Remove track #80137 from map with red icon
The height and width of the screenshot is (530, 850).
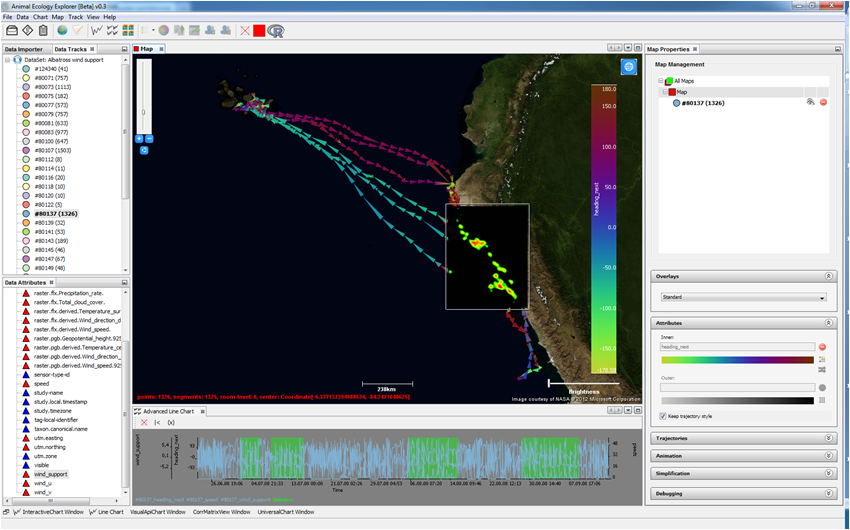click(x=823, y=102)
